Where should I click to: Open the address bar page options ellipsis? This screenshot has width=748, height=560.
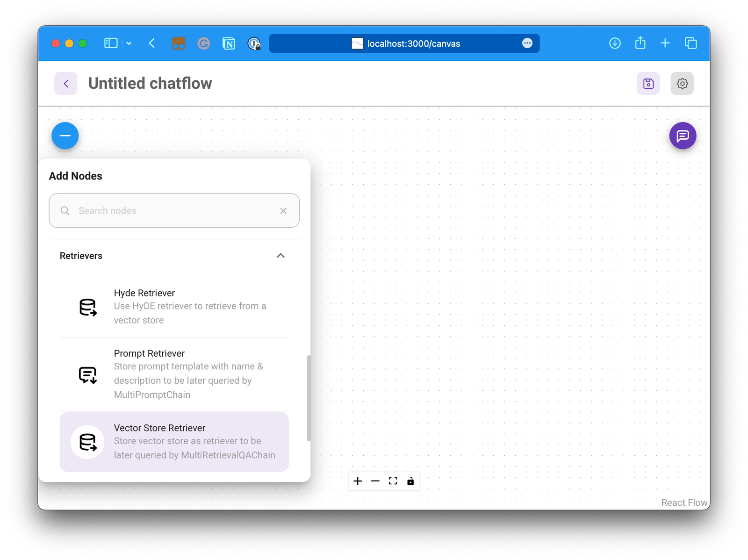tap(527, 43)
